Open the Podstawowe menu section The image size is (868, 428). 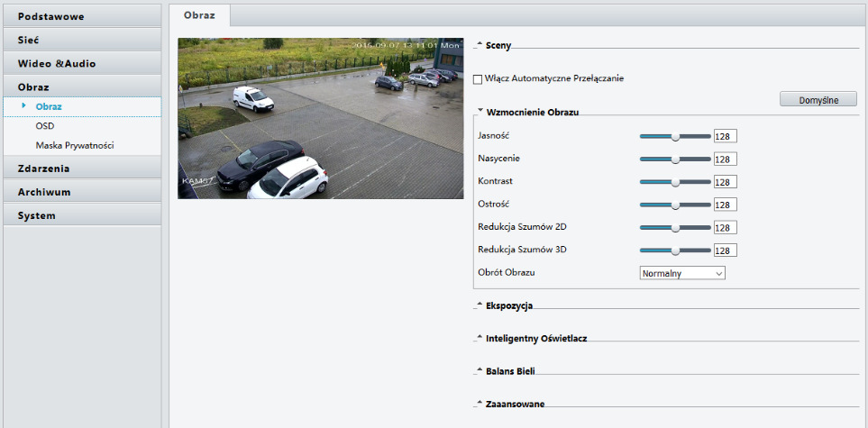point(82,16)
